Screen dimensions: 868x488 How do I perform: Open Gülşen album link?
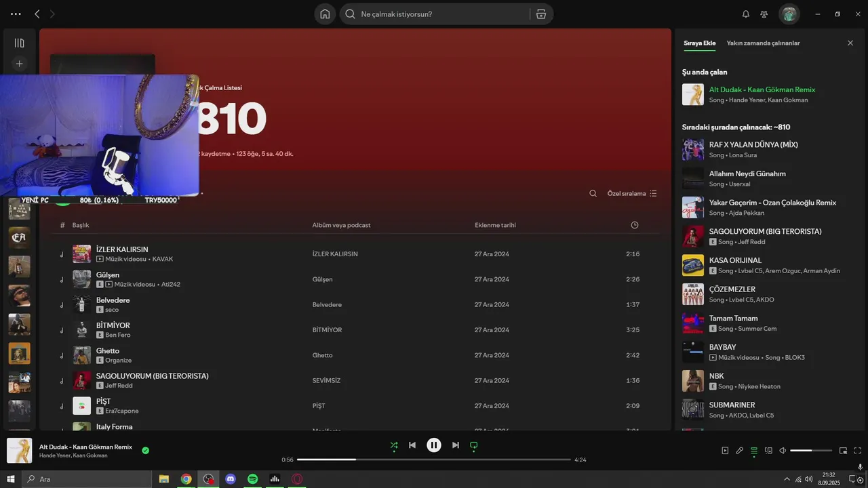coord(322,279)
